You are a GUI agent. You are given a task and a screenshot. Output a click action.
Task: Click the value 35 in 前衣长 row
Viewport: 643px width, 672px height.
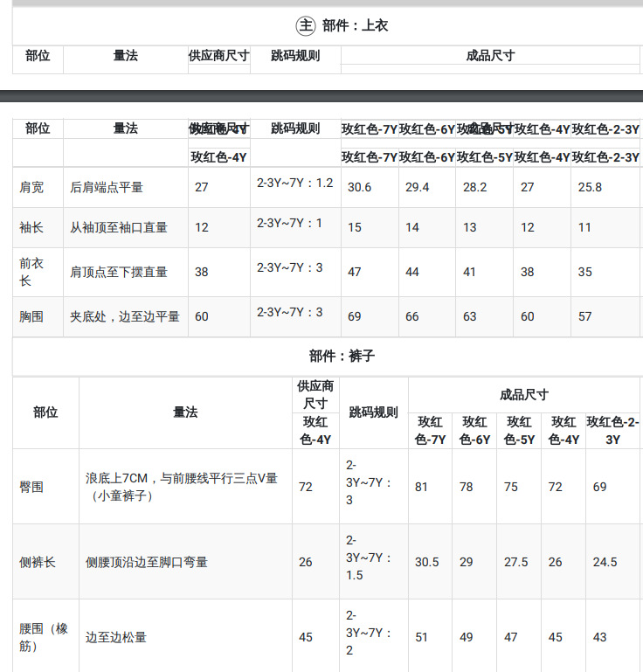point(584,272)
